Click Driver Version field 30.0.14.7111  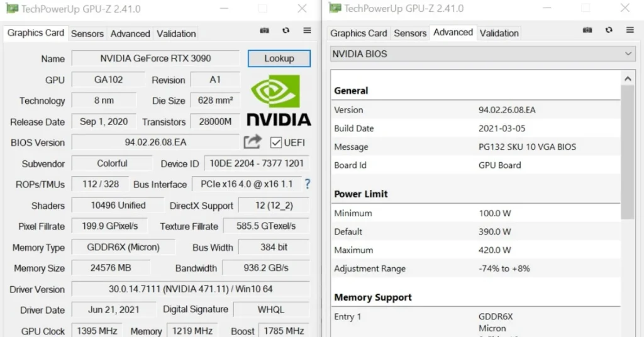(x=191, y=289)
